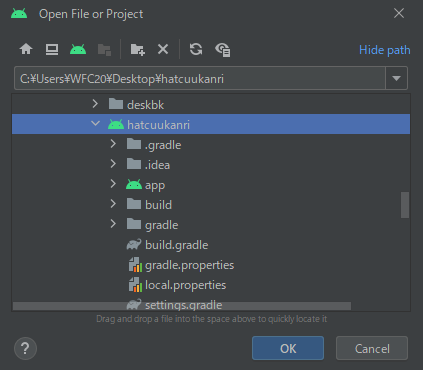Expand the app module folder
Screen dimensions: 423x370
coord(113,184)
